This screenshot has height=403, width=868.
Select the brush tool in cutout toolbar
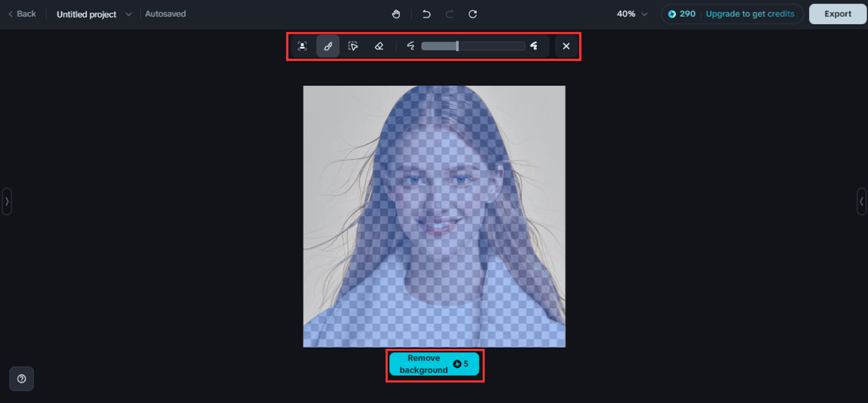(328, 46)
